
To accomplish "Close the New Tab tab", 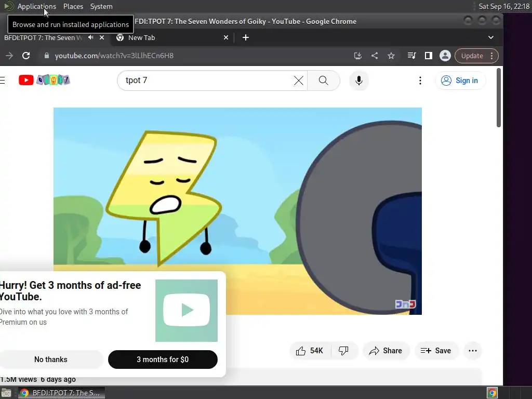I will (226, 37).
